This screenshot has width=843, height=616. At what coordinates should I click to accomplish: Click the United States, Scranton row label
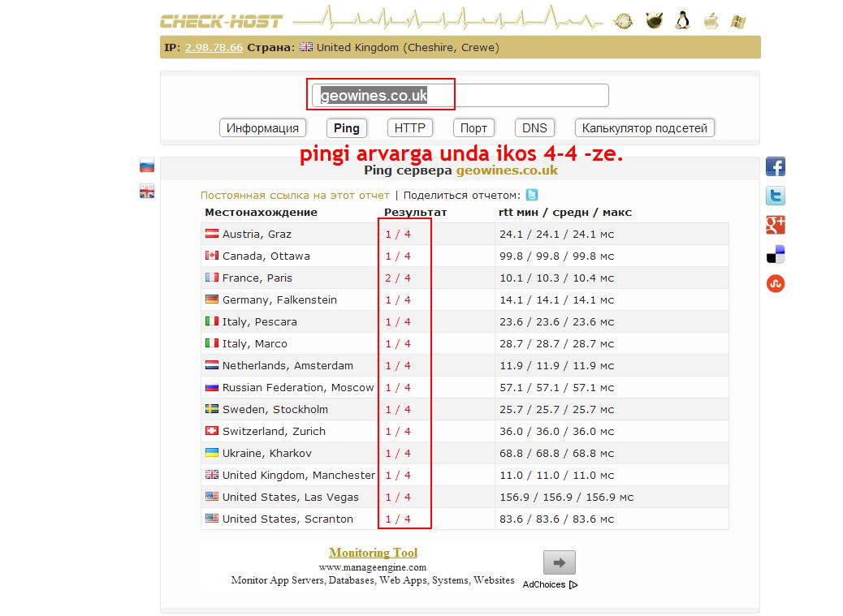point(287,519)
